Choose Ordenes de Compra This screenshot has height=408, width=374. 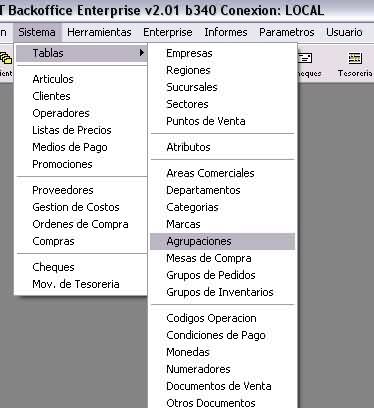[x=82, y=224]
